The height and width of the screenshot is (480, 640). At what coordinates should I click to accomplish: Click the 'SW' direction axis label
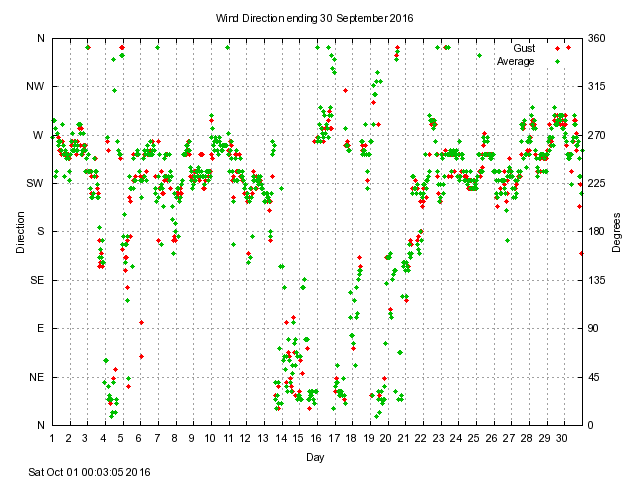click(35, 183)
